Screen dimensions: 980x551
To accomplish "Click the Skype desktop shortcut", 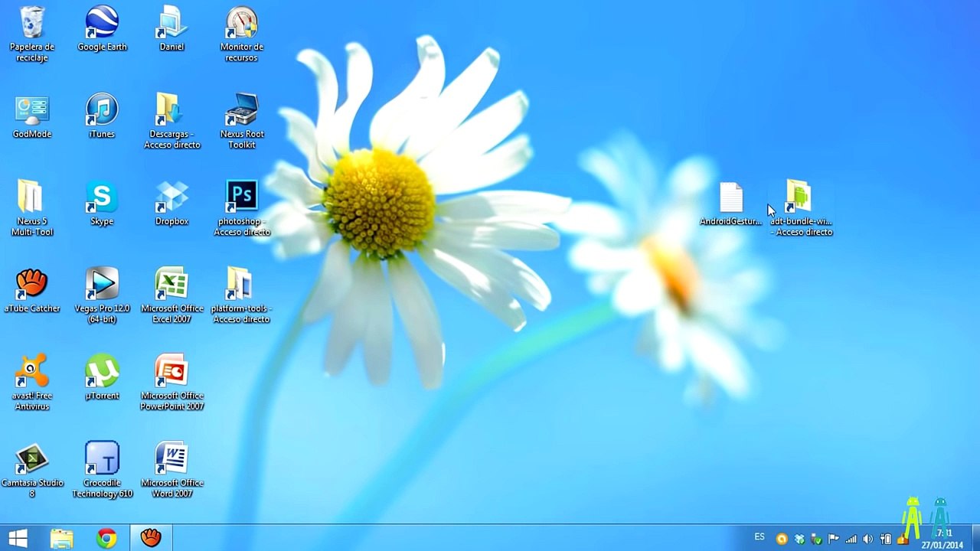I will click(x=102, y=204).
